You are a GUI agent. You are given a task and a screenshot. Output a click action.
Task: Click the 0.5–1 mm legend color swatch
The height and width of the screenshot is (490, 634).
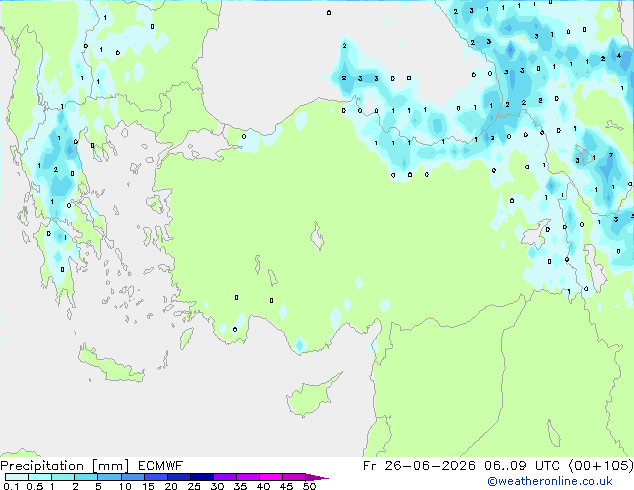tap(40, 477)
